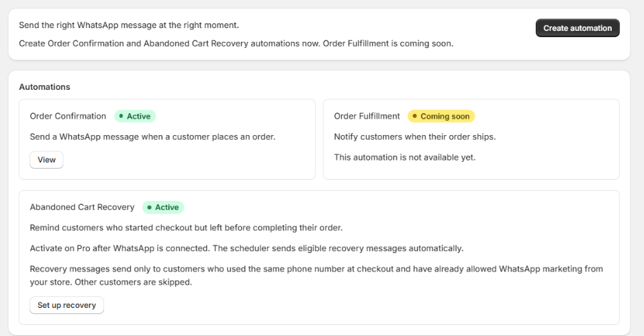Viewport: 644px width, 336px height.
Task: Click the line starting 'Remind customers who started checkout'
Action: pos(186,228)
